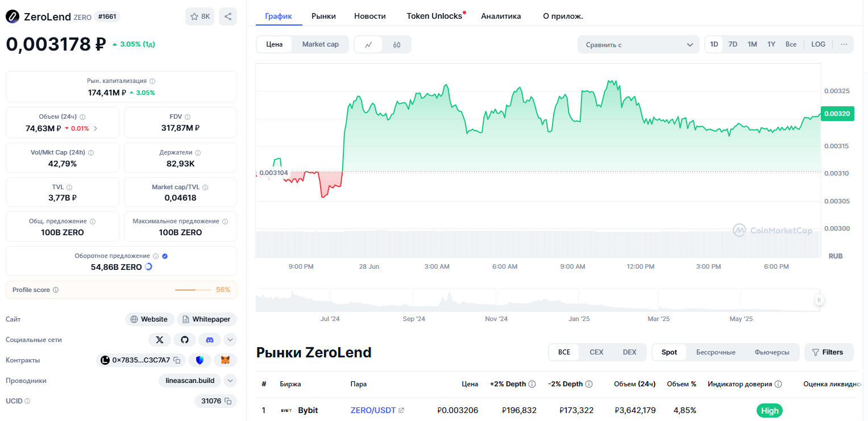This screenshot has width=868, height=421.
Task: Show FDV info icon
Action: point(188,116)
